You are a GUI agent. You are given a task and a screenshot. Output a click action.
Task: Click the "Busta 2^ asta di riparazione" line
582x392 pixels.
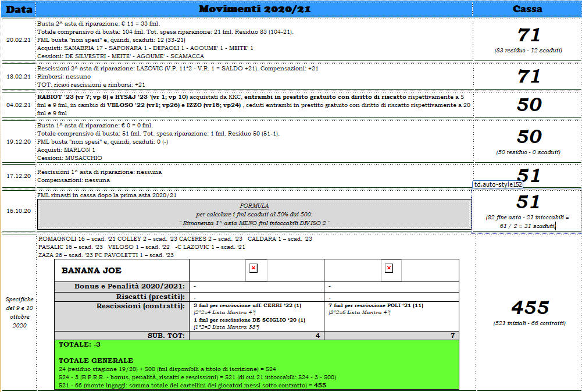(98, 23)
